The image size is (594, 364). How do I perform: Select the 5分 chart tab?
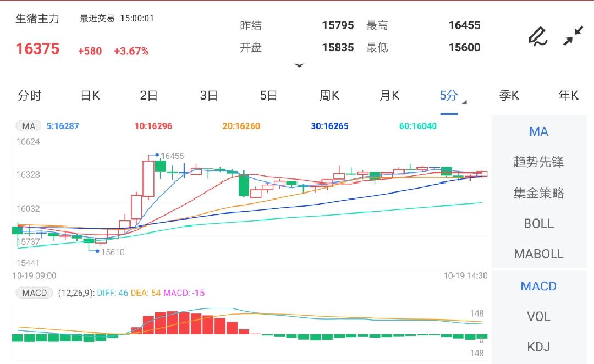point(449,96)
